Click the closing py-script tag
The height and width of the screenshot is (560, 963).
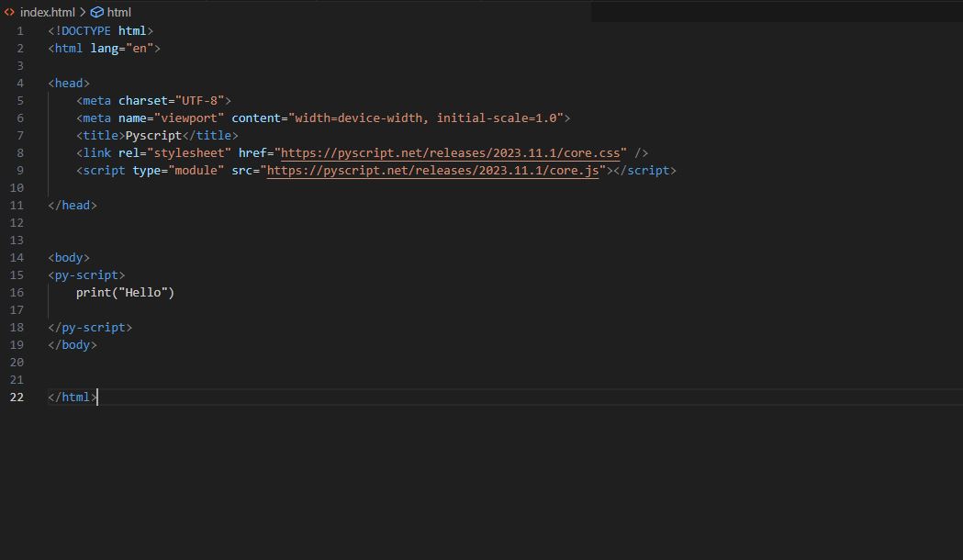pyautogui.click(x=90, y=328)
